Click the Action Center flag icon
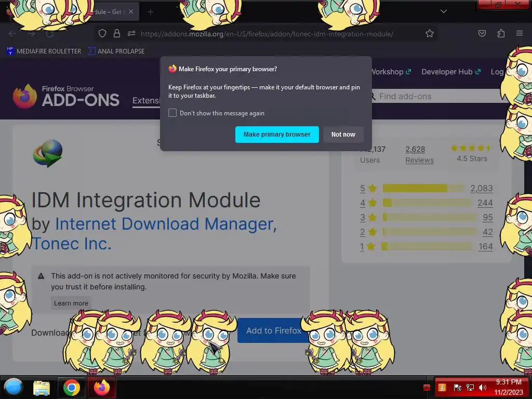This screenshot has height=399, width=532. tap(457, 388)
